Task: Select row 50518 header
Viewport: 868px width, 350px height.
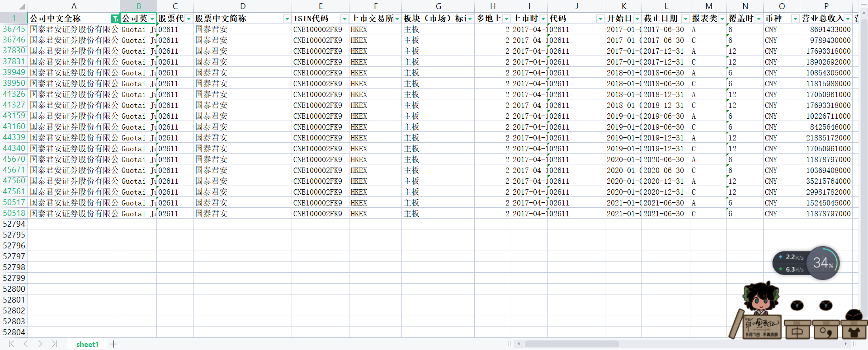Action: tap(14, 213)
